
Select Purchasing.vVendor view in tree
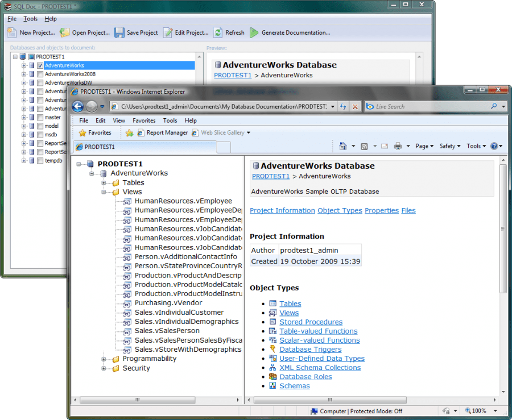(x=168, y=303)
